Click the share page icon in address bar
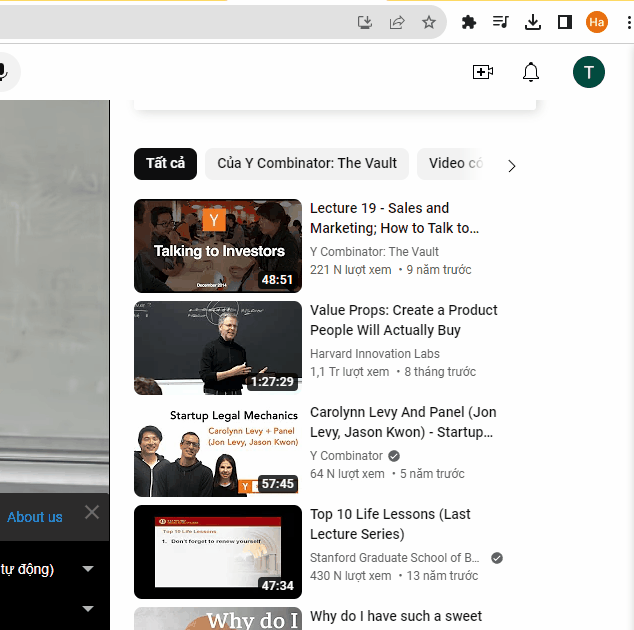Screen dimensions: 634x630 (x=397, y=22)
